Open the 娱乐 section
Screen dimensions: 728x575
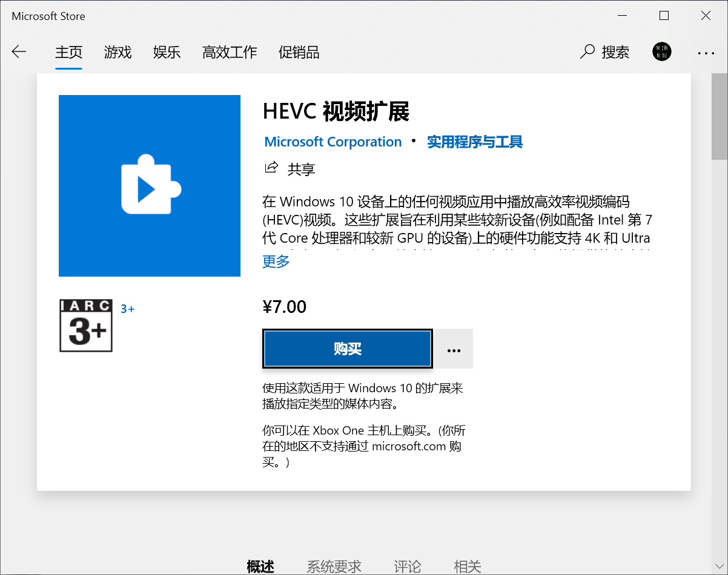[167, 53]
